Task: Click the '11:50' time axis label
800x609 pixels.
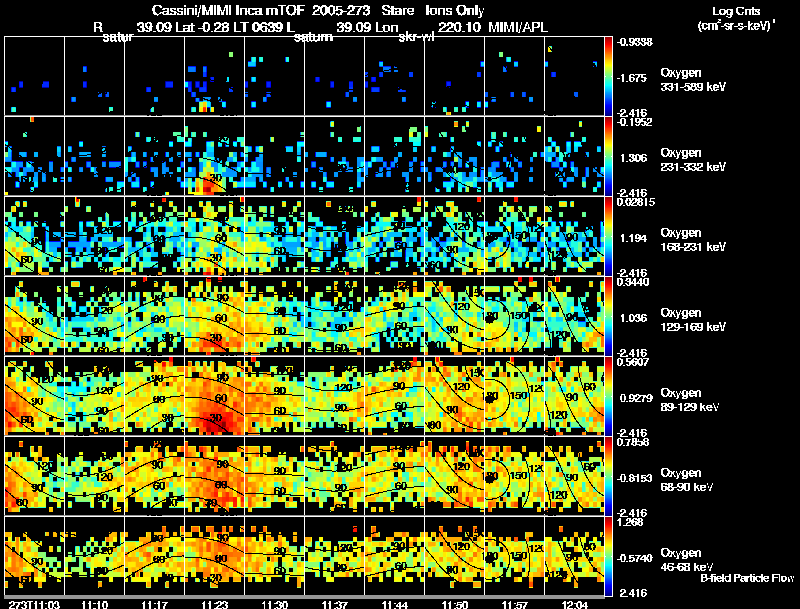Action: [x=455, y=605]
